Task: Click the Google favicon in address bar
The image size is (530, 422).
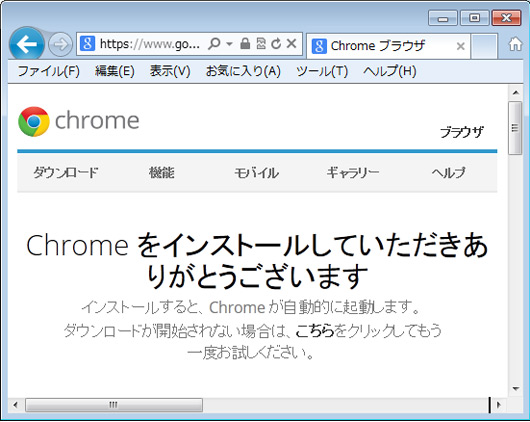Action: click(87, 43)
